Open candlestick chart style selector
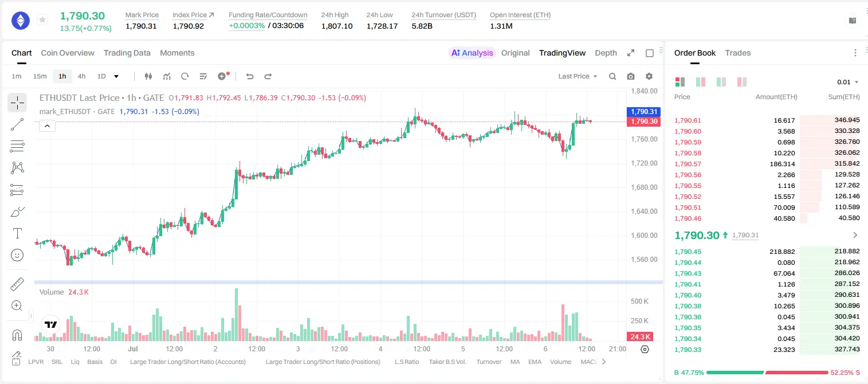Screen dimensions: 868x384 pyautogui.click(x=148, y=76)
